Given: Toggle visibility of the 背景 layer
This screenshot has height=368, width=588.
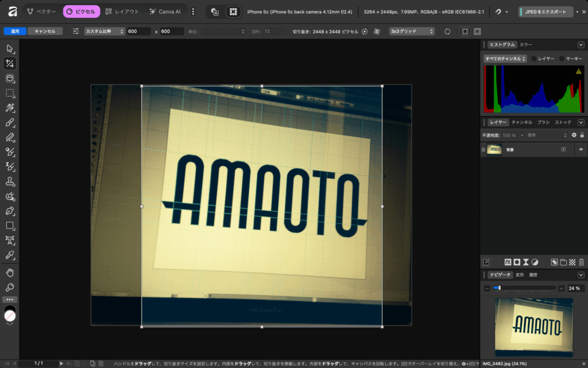Looking at the screenshot, I should [x=581, y=149].
